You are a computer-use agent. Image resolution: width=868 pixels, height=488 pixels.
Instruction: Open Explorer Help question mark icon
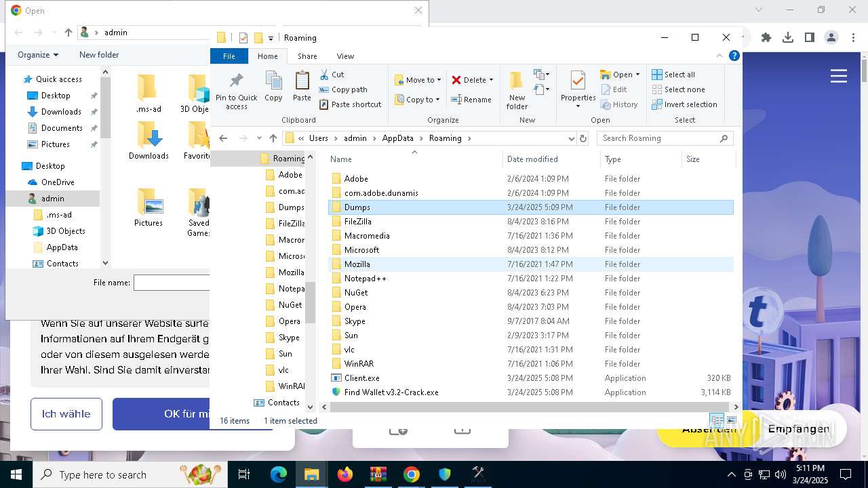tap(734, 56)
